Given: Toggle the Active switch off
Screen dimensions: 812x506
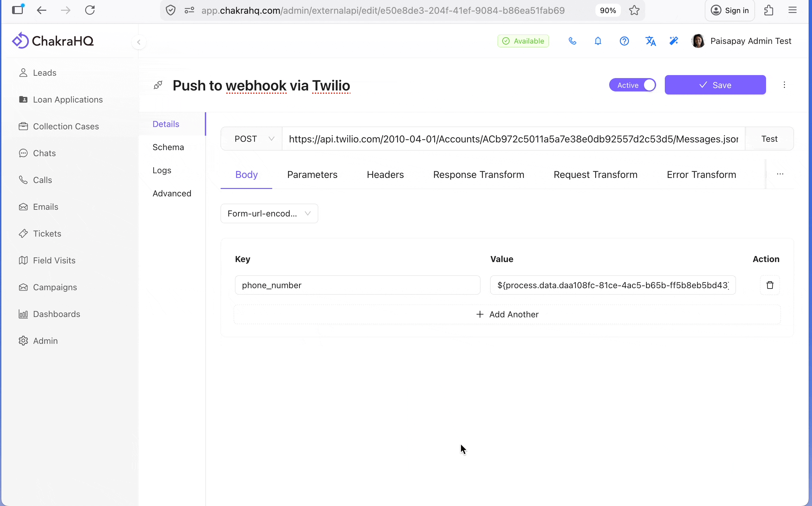Looking at the screenshot, I should point(632,85).
